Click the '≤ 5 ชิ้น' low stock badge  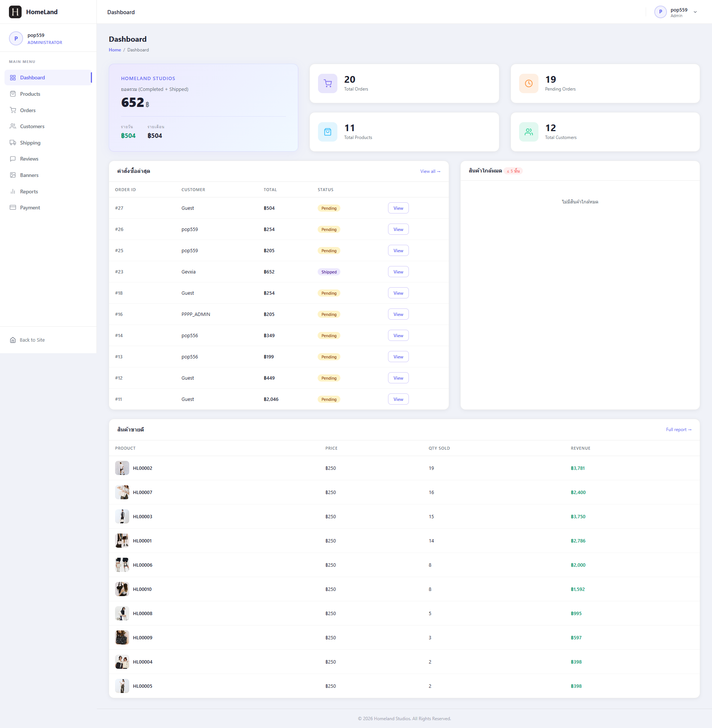[x=513, y=171]
